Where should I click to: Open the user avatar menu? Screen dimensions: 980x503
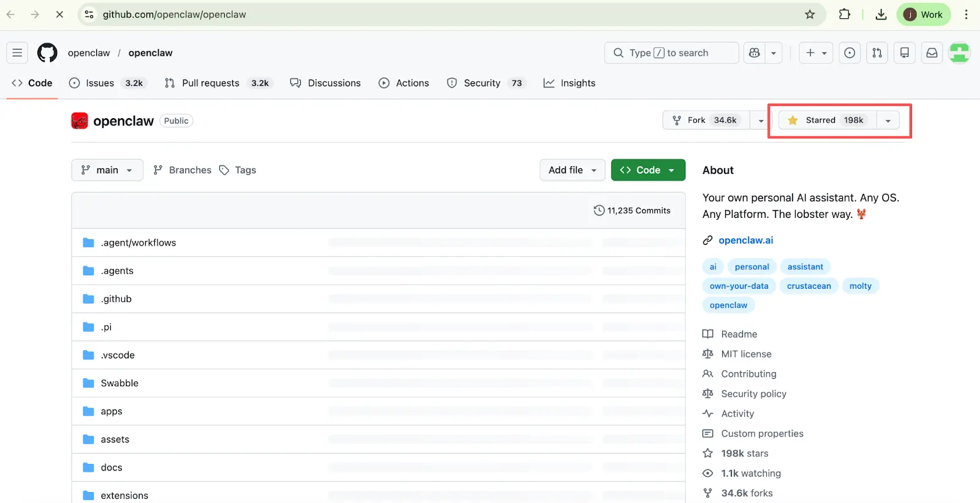coord(959,53)
